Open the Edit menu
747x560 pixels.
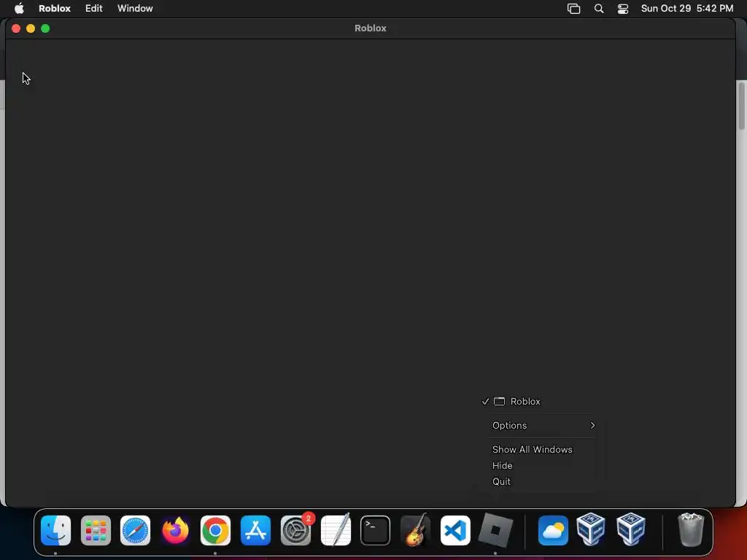pos(94,9)
